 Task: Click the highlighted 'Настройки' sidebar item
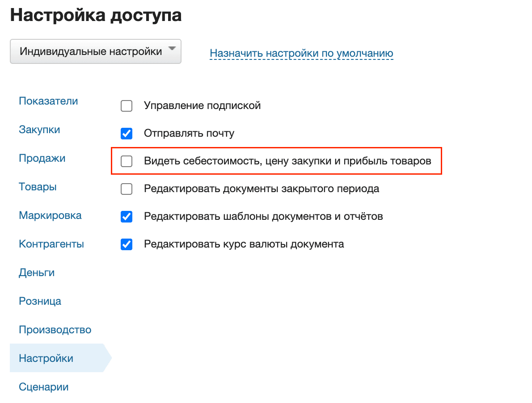coord(45,358)
